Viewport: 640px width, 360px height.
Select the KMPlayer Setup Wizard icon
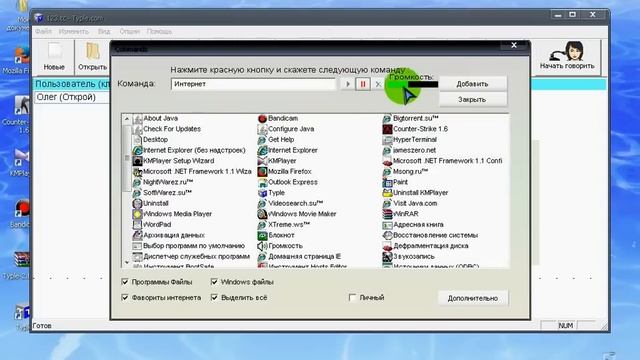click(138, 161)
